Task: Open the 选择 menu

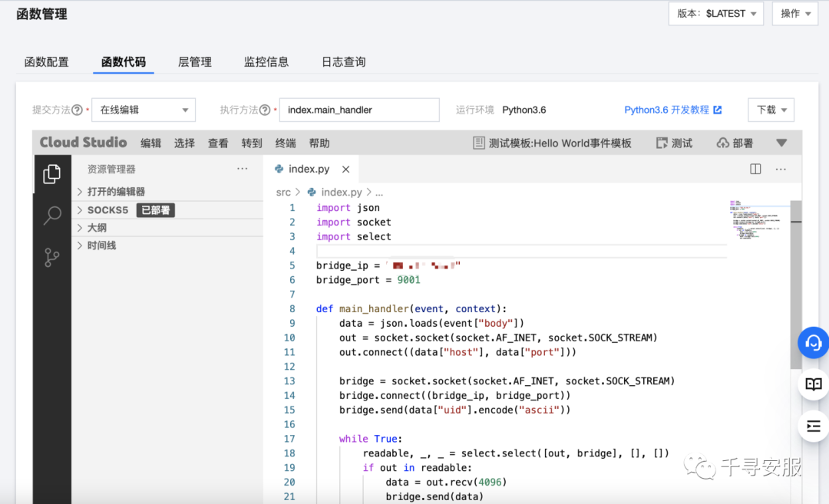Action: (184, 143)
